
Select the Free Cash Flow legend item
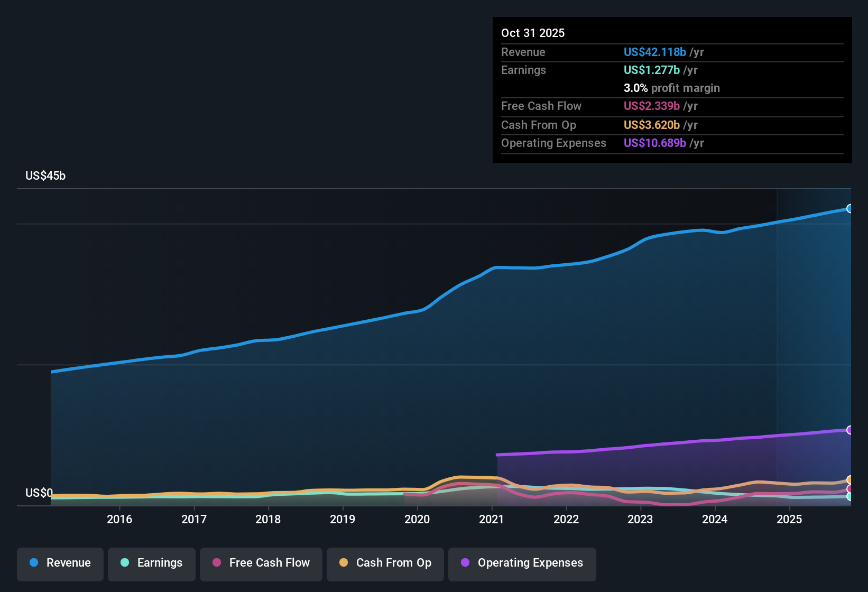[261, 563]
